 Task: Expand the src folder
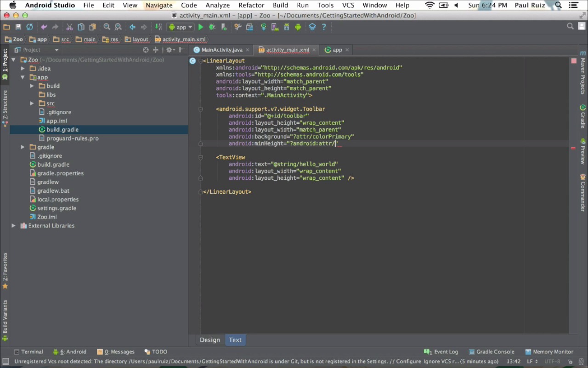32,103
